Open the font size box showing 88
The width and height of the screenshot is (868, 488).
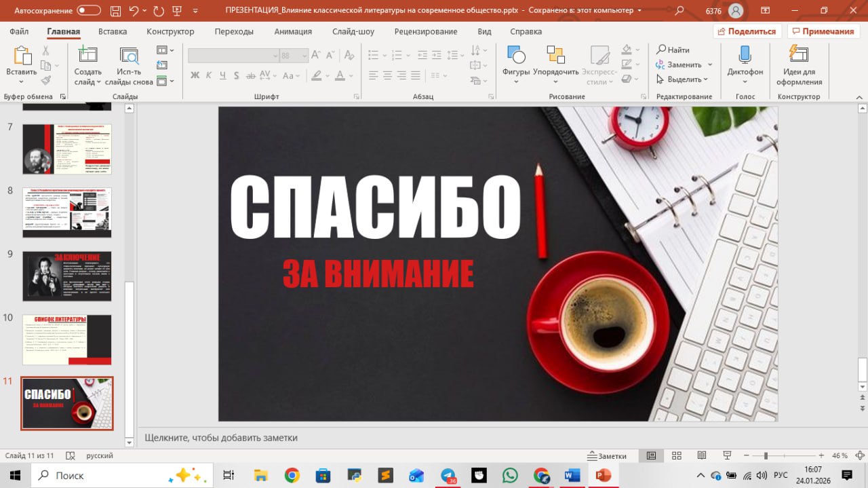[295, 56]
